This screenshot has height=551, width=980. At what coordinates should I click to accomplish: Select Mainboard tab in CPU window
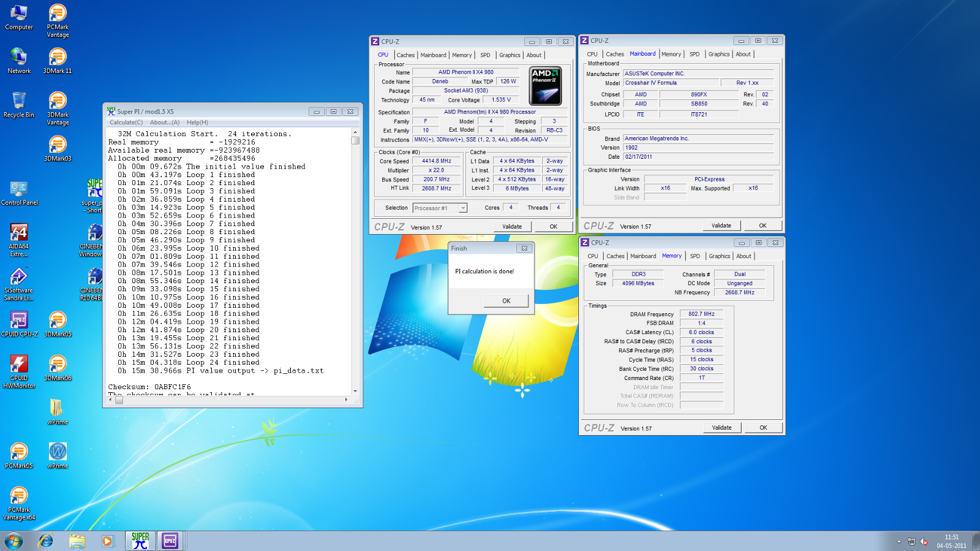click(433, 55)
